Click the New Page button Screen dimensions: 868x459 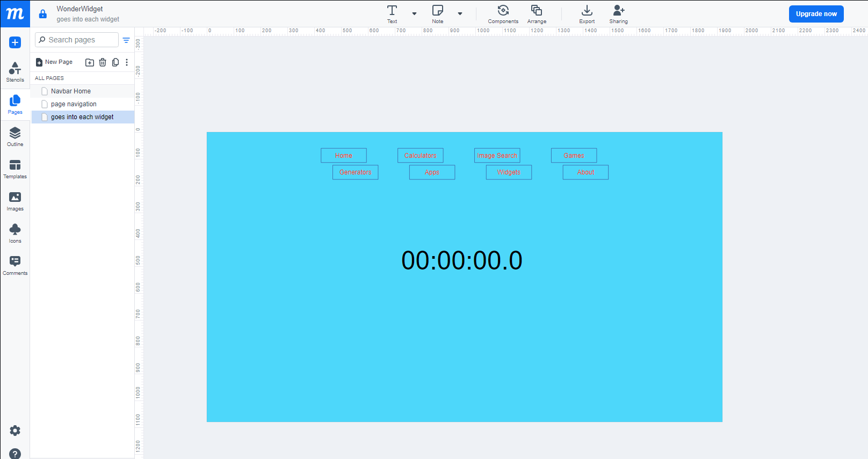coord(54,62)
